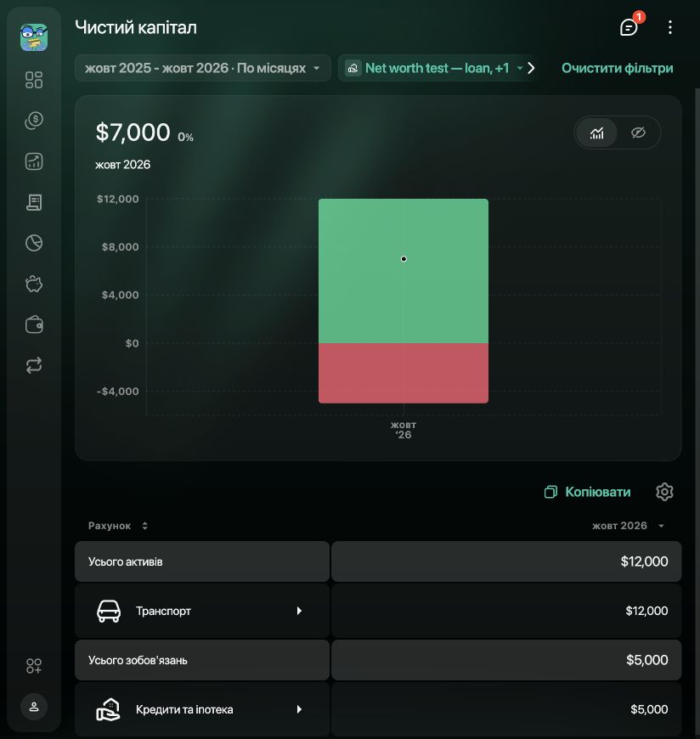Open the date range dropdown жовт 2025 - жовт 2026

tap(203, 68)
